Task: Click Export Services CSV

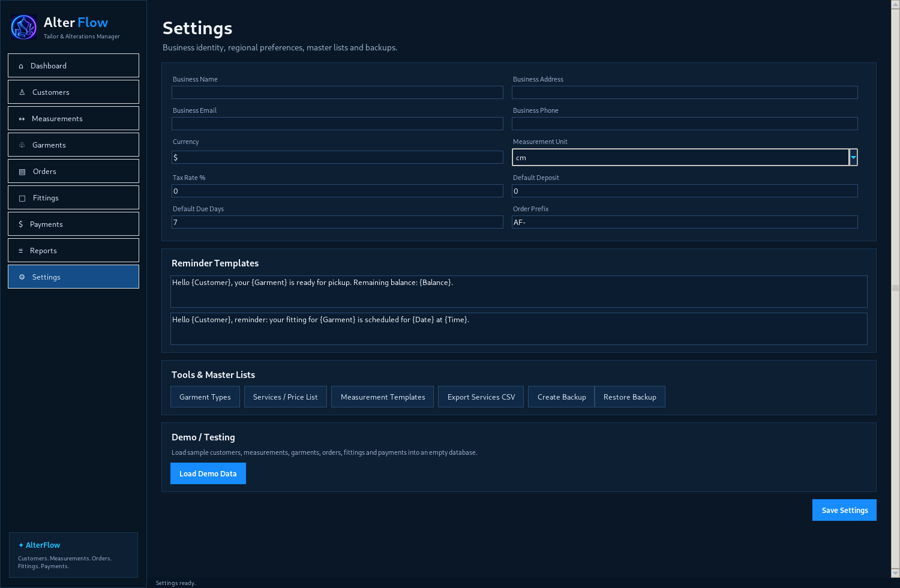Action: click(481, 397)
